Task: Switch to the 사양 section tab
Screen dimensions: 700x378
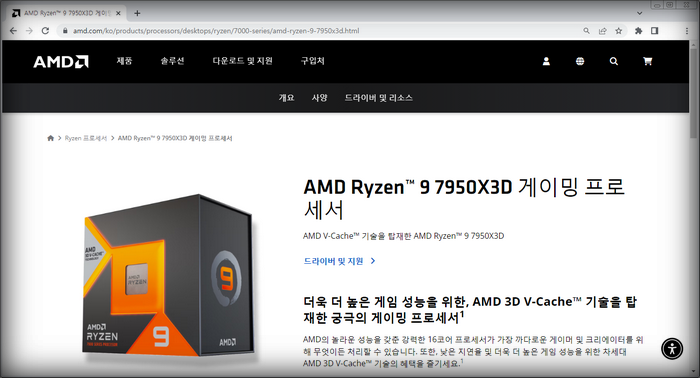Action: point(320,98)
